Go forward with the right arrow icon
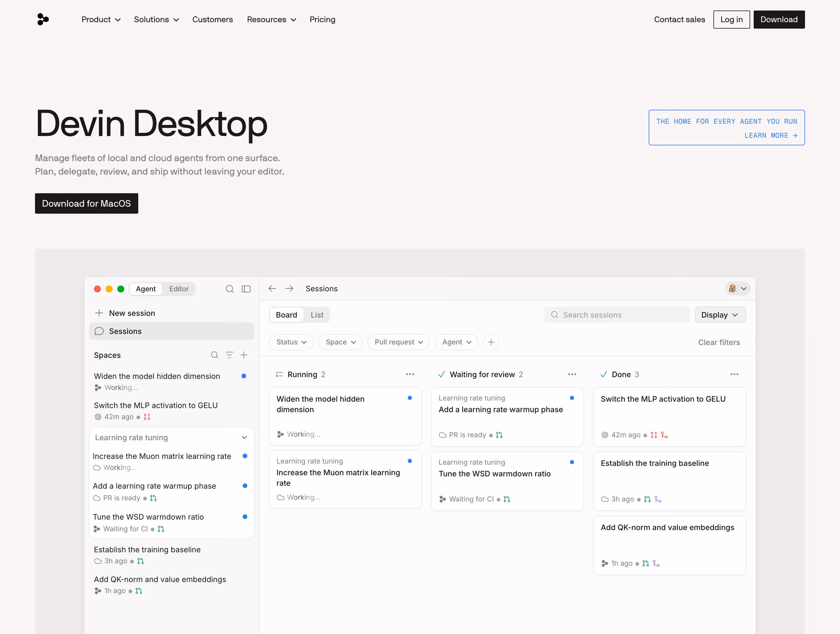 pyautogui.click(x=289, y=288)
